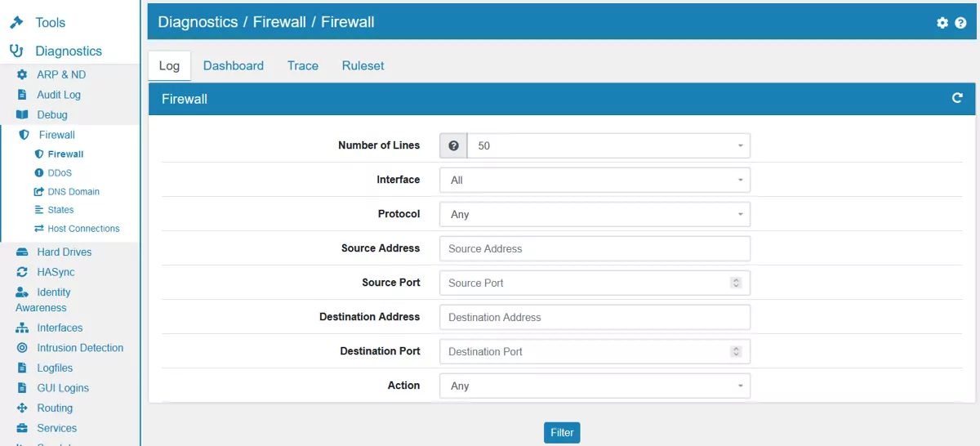Click the Diagnostics stethoscope icon
Screen dimensions: 980x446
point(16,51)
